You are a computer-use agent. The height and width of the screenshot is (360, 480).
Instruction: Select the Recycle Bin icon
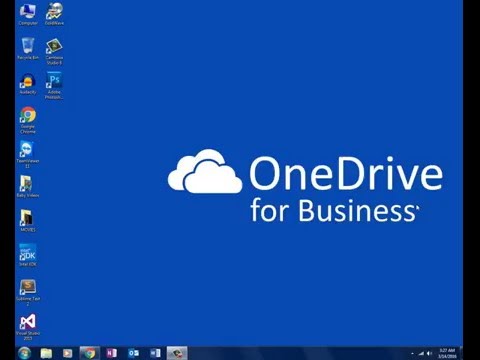pyautogui.click(x=28, y=49)
